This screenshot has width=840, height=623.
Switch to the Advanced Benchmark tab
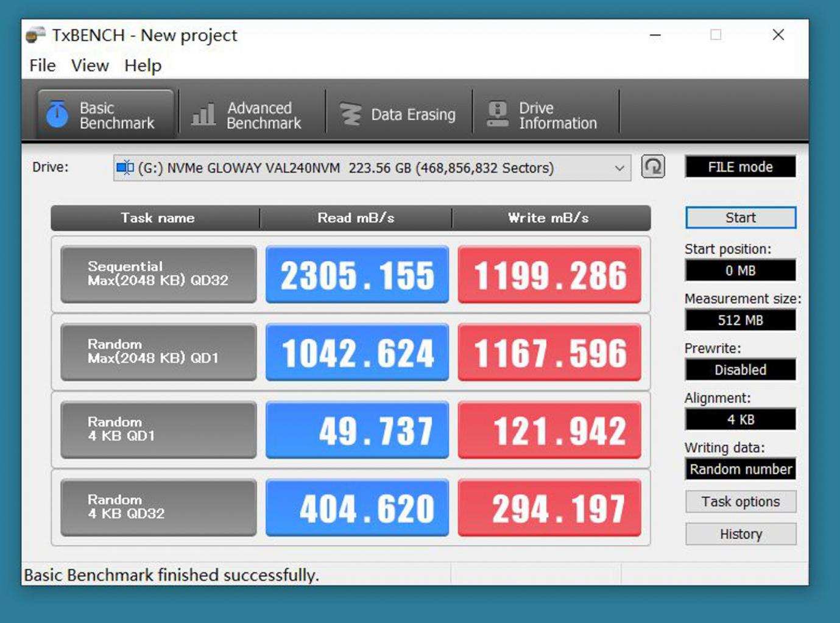252,114
